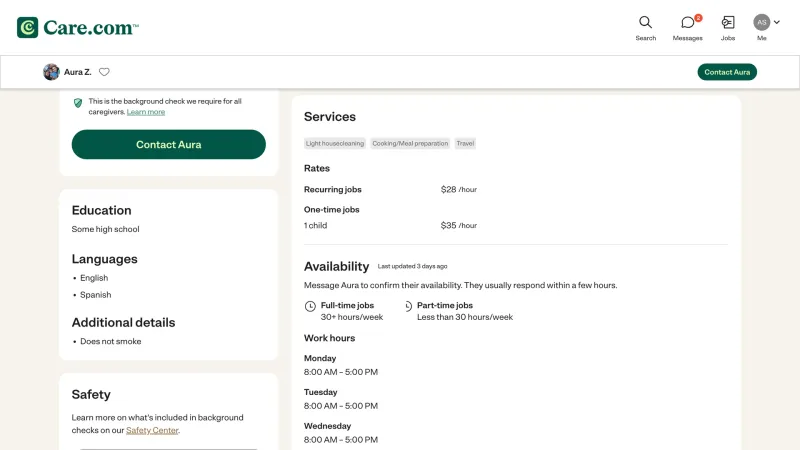
Task: Favorite Aura Z. with the heart icon
Action: [104, 72]
